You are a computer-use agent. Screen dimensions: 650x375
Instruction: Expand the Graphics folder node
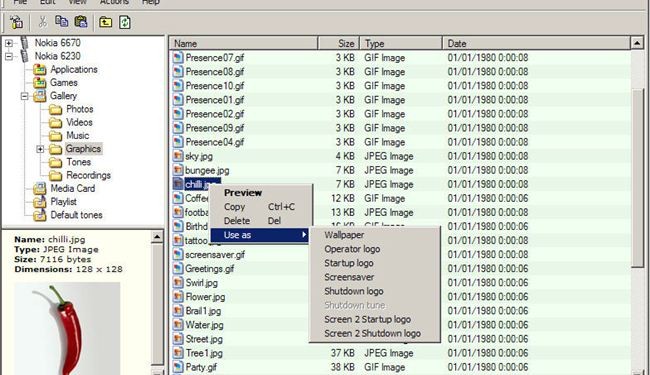(40, 149)
